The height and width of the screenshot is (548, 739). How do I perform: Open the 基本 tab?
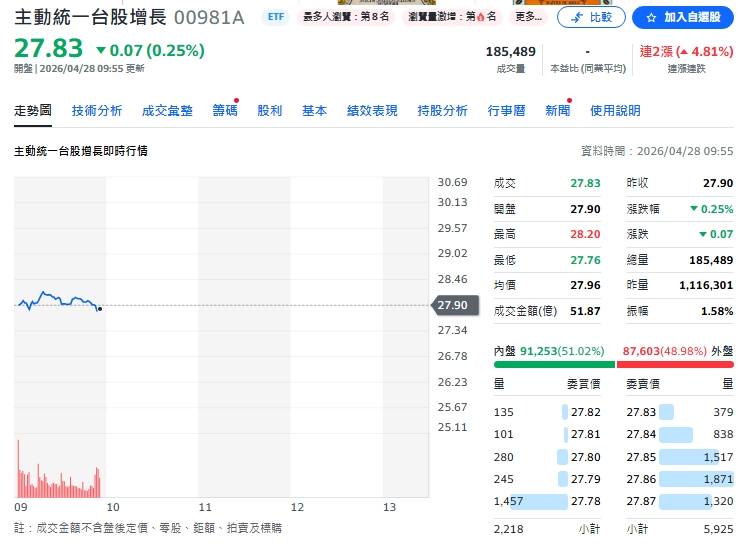[314, 111]
